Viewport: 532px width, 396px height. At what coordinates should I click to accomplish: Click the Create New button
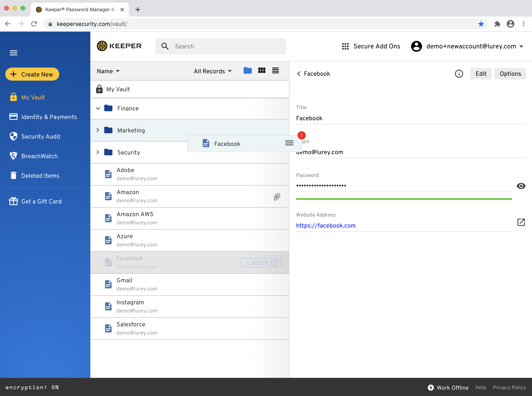[x=32, y=74]
